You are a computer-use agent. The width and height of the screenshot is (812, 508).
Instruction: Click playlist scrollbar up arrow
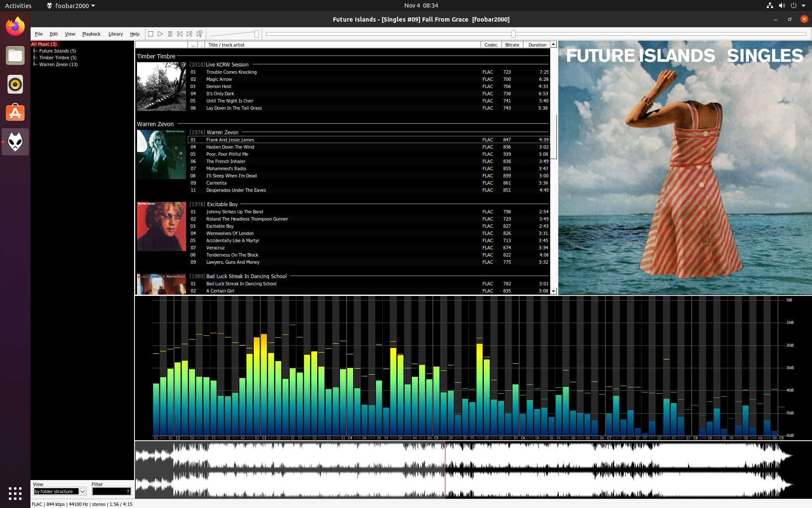pos(553,44)
